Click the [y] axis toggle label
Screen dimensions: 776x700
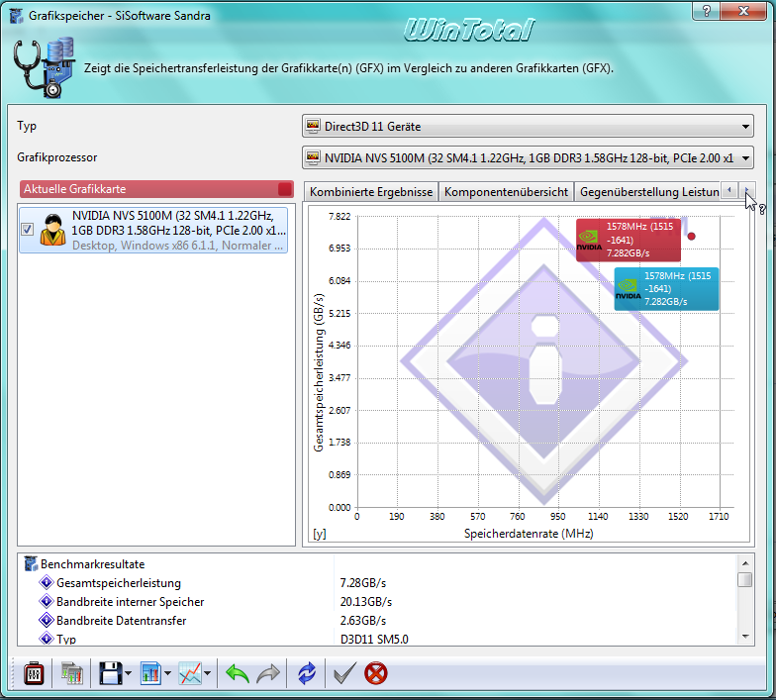(319, 534)
